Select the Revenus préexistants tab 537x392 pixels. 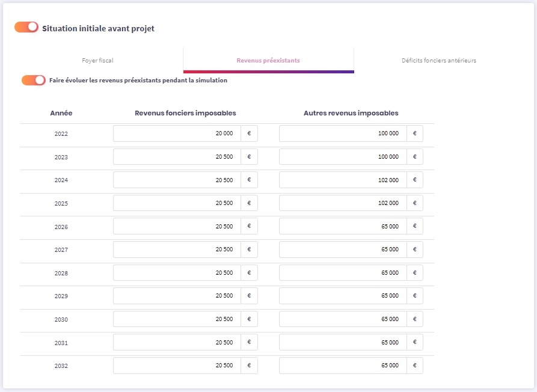268,61
